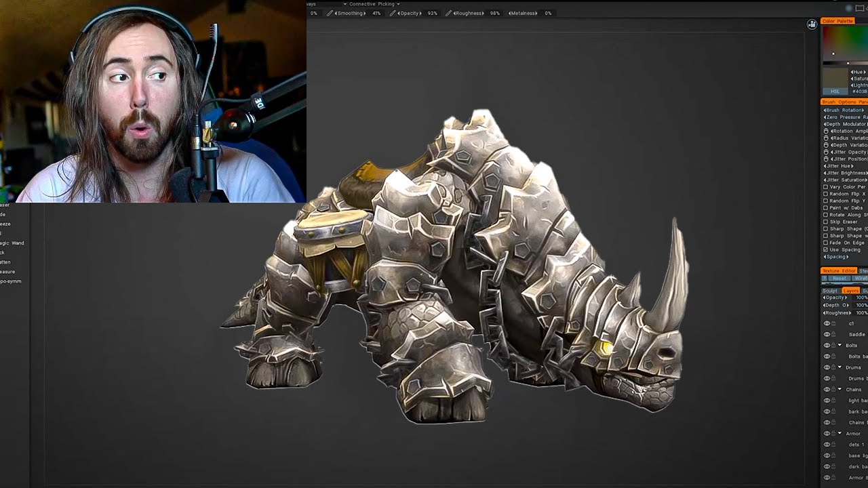Image resolution: width=868 pixels, height=488 pixels.
Task: Click the brightness slider under the palette
Action: pyautogui.click(x=845, y=63)
